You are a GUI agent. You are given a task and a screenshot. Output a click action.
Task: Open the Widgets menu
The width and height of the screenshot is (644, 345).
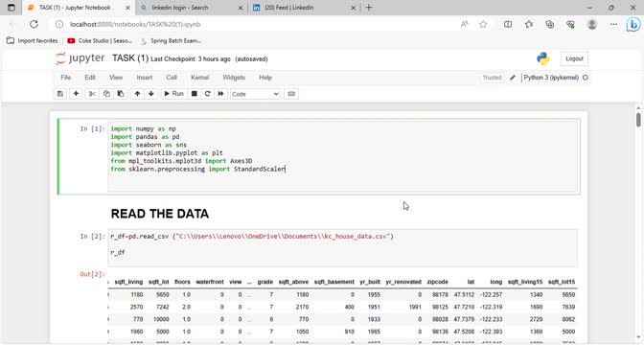234,78
